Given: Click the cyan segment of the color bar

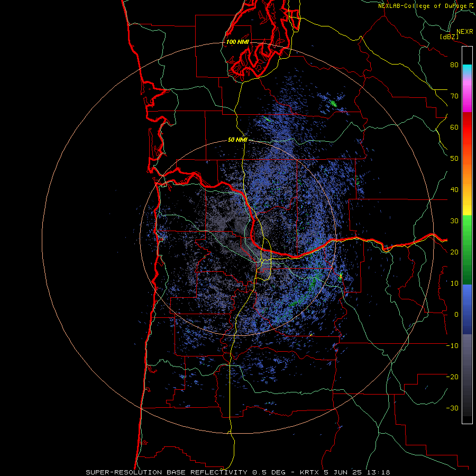Looking at the screenshot, I should click(467, 69).
